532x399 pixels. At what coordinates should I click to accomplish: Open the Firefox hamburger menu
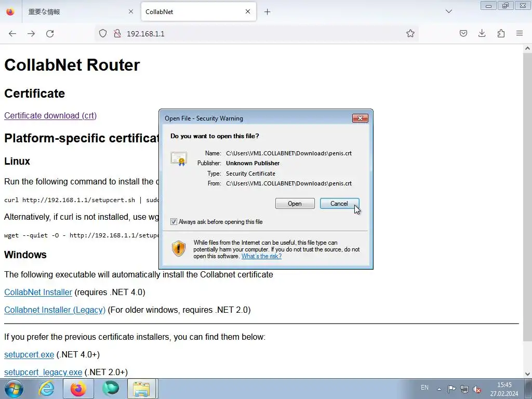click(x=520, y=33)
